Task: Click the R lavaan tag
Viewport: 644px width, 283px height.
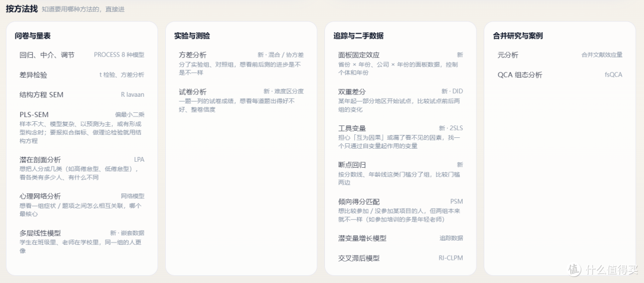Action: click(132, 94)
